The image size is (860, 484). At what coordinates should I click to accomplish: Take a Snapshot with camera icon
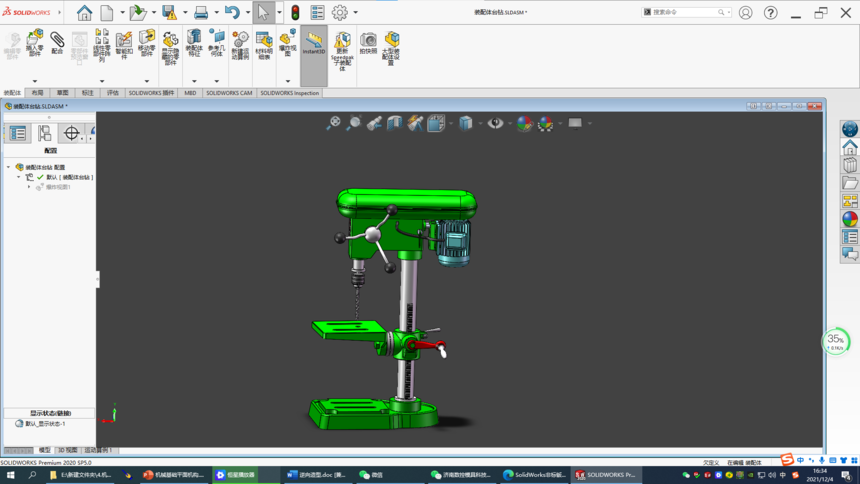(368, 43)
